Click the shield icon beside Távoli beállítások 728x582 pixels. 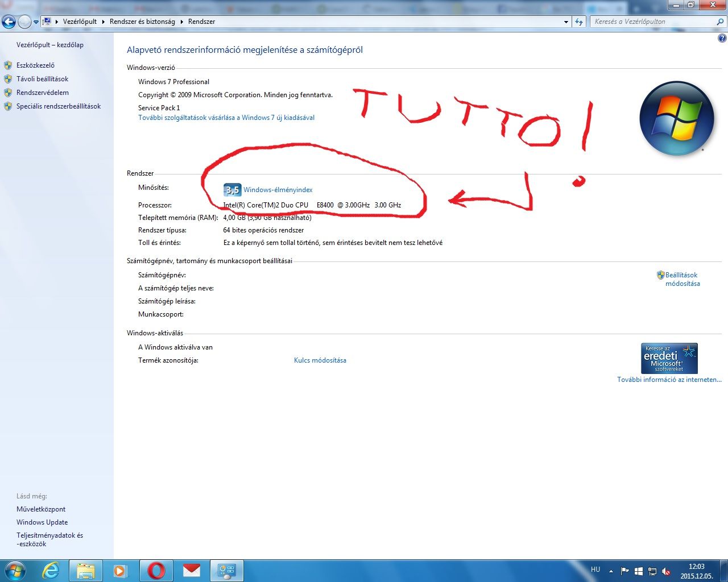click(x=8, y=79)
